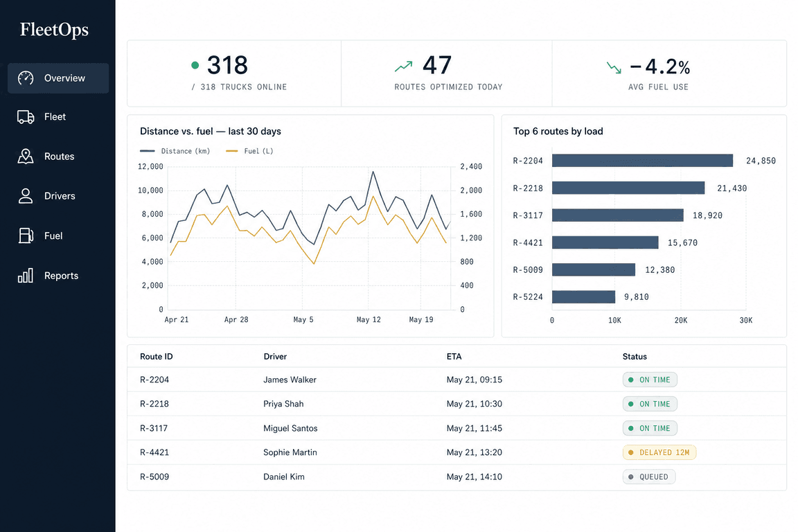Click route R-3117 in the table
The image size is (798, 532).
point(154,428)
